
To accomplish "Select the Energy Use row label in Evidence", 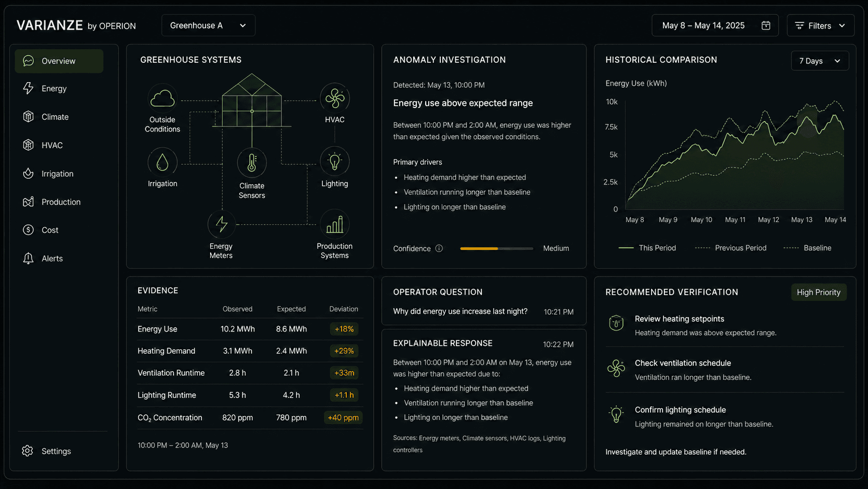I will [x=157, y=329].
